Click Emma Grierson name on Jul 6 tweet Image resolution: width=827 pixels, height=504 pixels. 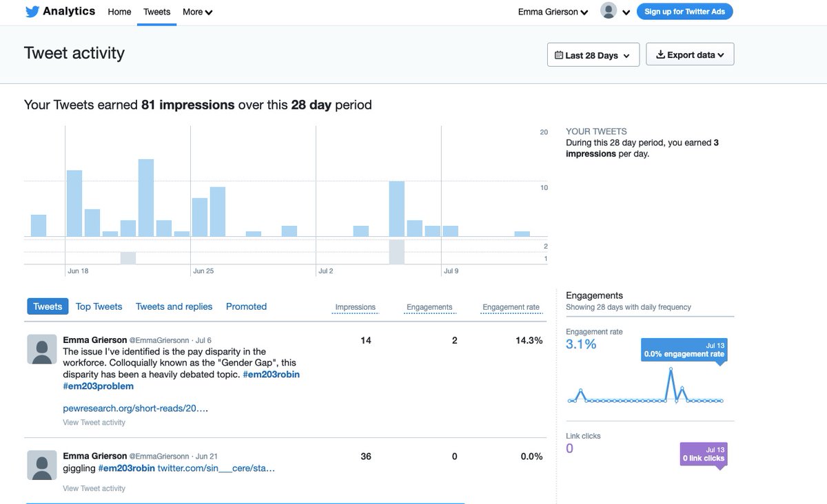coord(94,340)
